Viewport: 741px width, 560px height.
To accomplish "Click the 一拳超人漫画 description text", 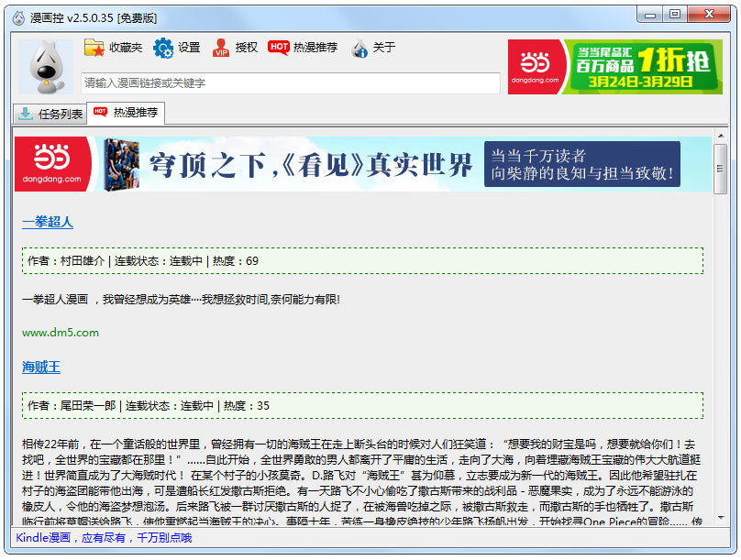I will point(181,300).
